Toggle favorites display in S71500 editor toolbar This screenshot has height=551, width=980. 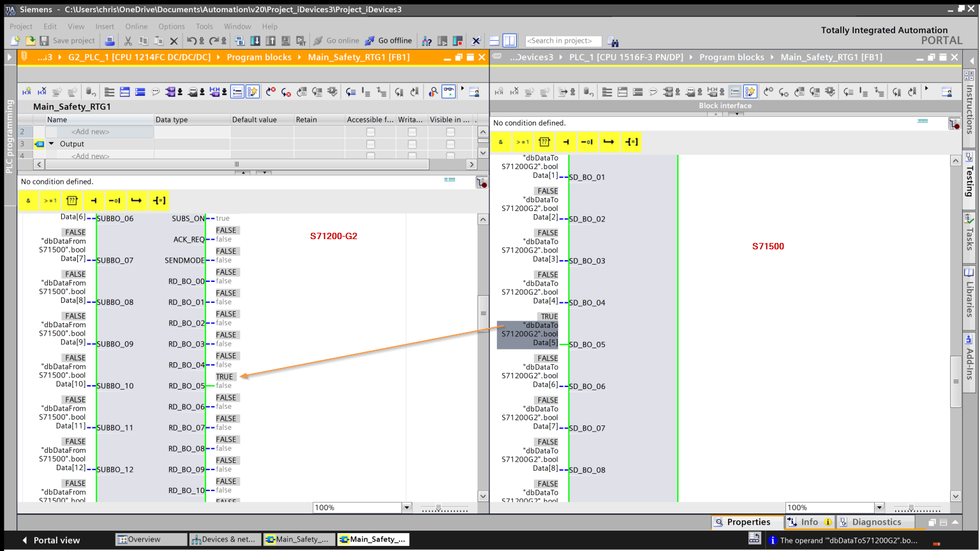750,92
